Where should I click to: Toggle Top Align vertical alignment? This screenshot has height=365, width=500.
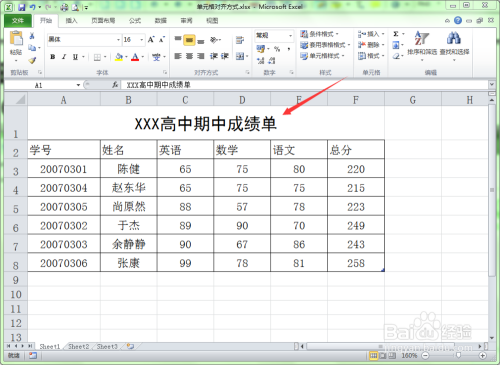click(x=178, y=40)
